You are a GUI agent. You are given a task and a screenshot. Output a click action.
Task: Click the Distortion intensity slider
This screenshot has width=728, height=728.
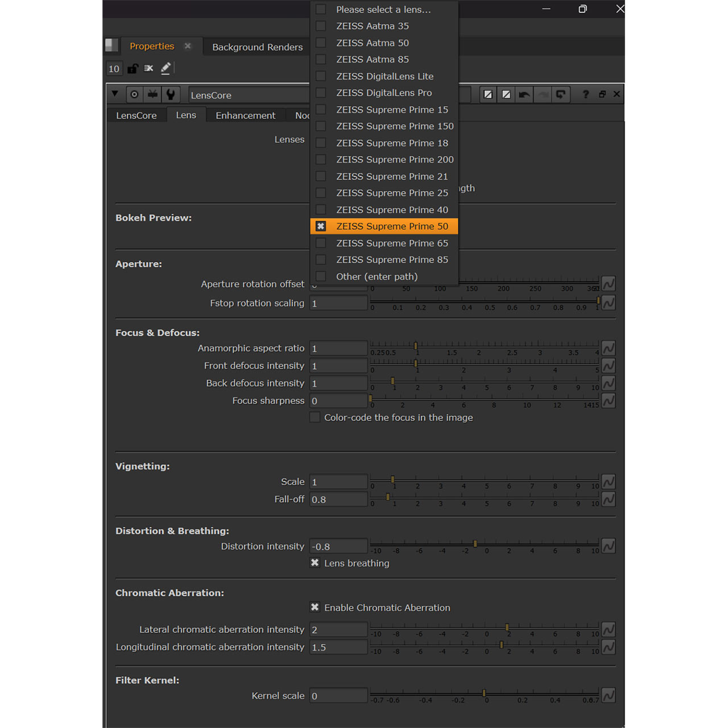pos(485,546)
